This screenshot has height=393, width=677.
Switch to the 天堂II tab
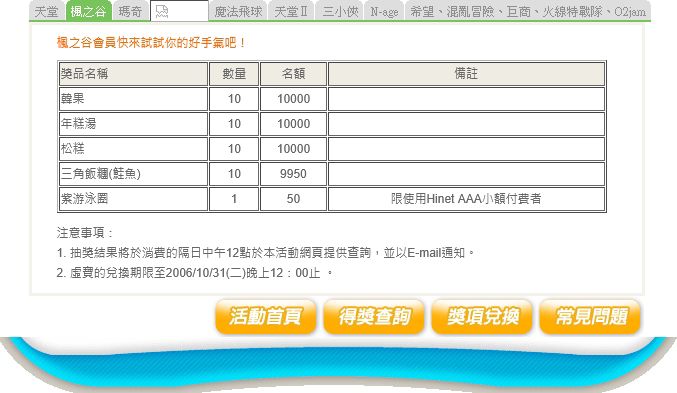click(291, 11)
